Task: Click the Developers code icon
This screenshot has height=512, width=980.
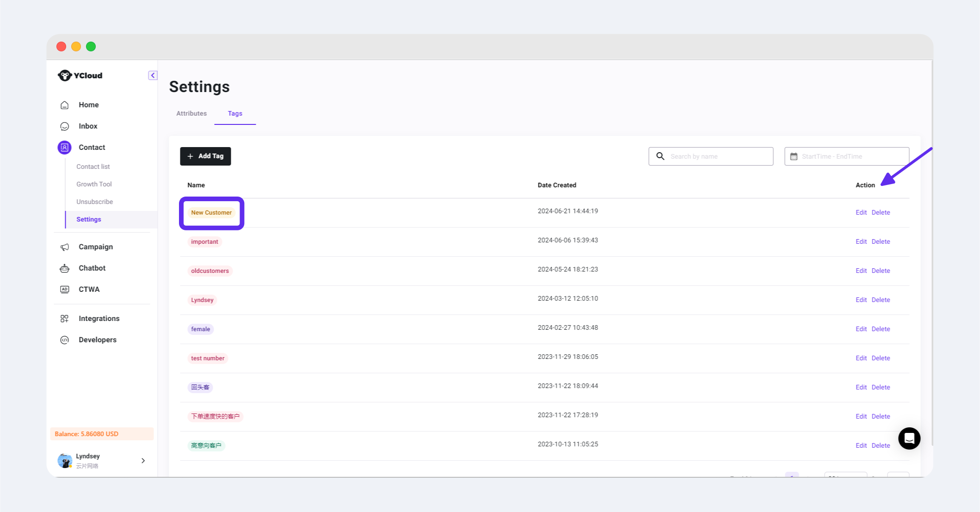Action: [65, 340]
